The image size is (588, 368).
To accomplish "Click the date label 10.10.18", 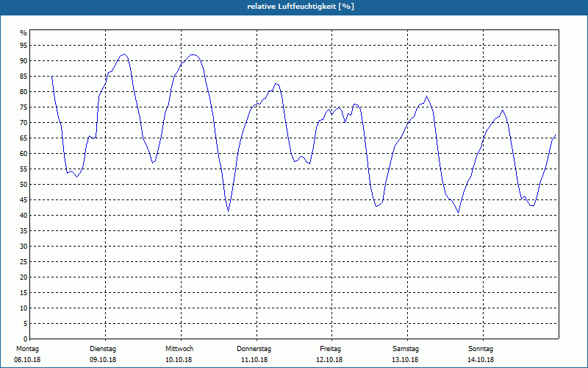I will tap(179, 360).
